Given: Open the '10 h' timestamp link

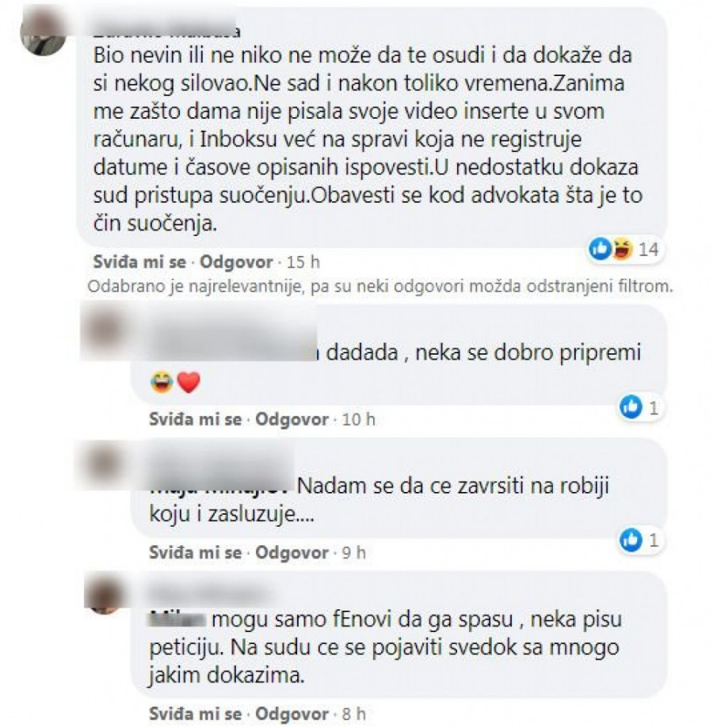Looking at the screenshot, I should (x=358, y=420).
